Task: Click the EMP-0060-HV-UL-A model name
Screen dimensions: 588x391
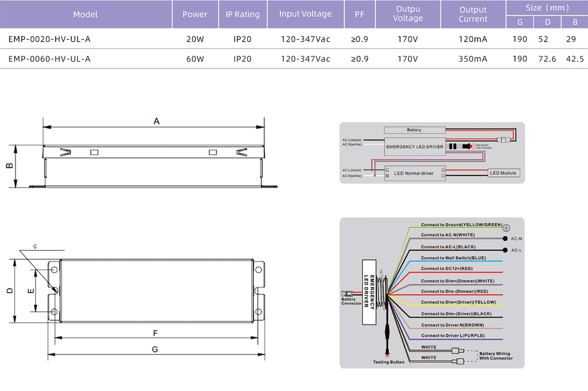Action: [x=49, y=59]
